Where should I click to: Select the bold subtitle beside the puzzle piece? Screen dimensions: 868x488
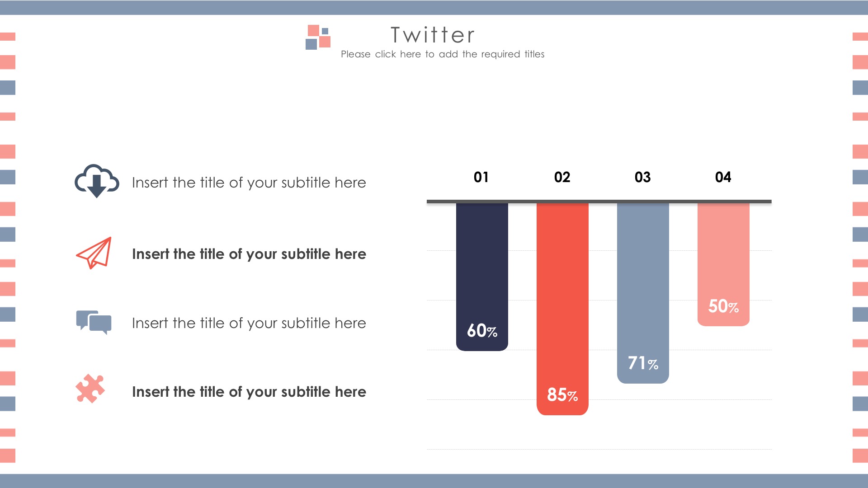tap(249, 392)
